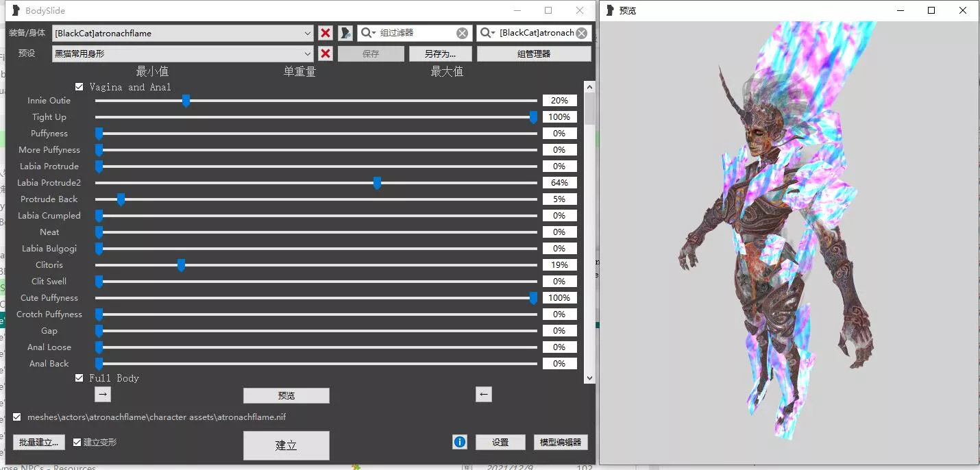Maximize the preview window

(931, 10)
